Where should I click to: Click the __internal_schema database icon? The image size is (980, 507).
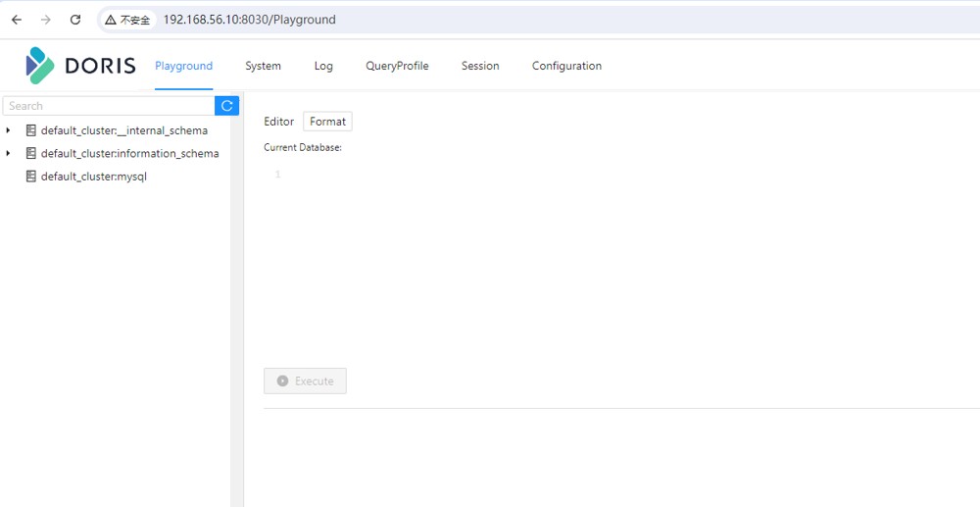[30, 130]
